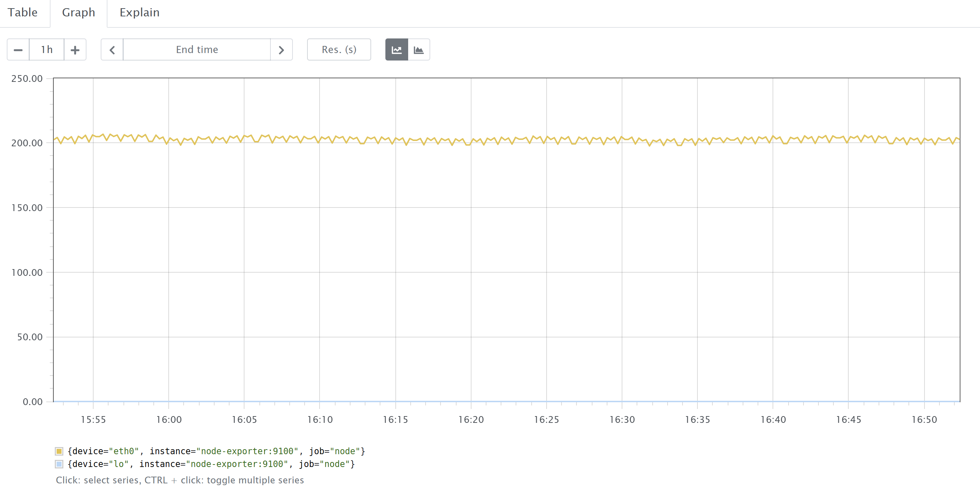Step back end time with left chevron
980x488 pixels.
(x=112, y=49)
